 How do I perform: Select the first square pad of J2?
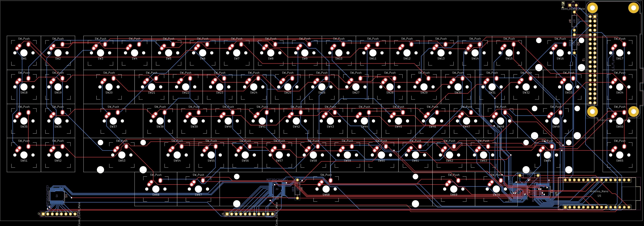click(43, 214)
